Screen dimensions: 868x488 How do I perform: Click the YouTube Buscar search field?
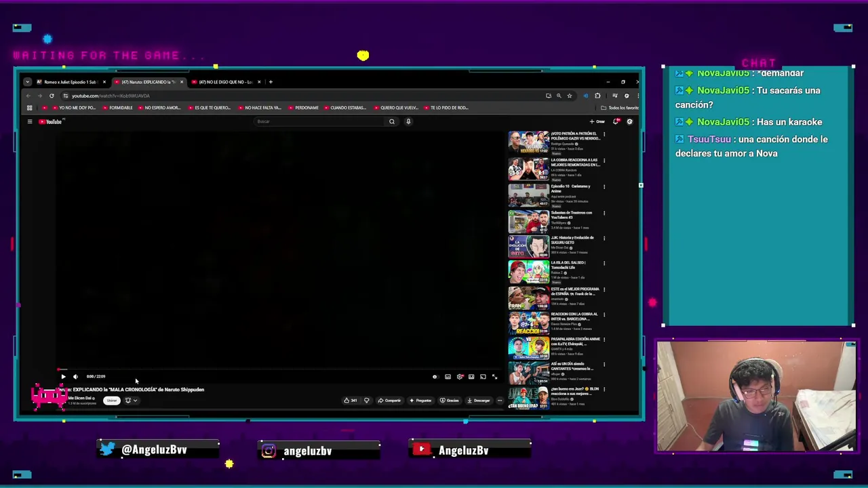click(319, 121)
